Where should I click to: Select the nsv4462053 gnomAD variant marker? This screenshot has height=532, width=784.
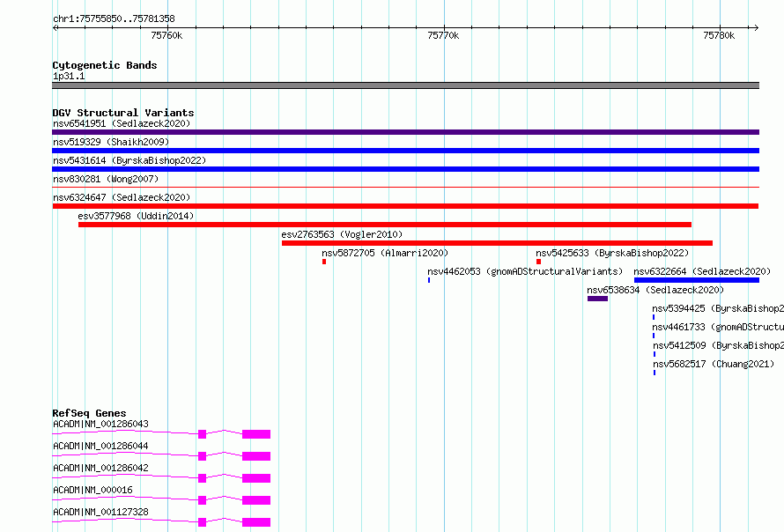coord(429,280)
